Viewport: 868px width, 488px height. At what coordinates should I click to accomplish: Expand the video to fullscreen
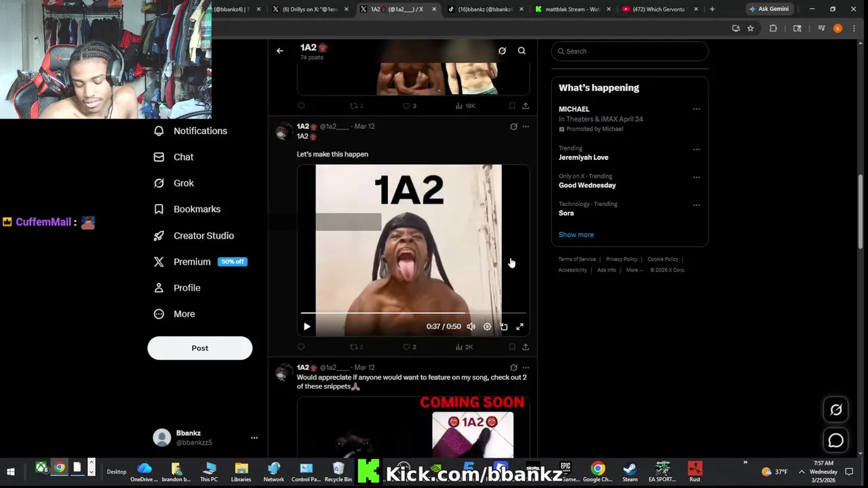(x=519, y=327)
